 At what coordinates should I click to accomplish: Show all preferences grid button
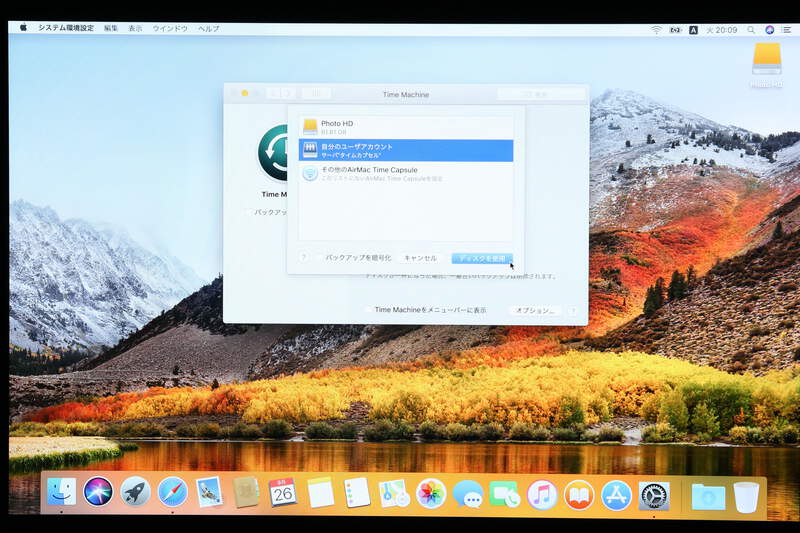(x=316, y=93)
